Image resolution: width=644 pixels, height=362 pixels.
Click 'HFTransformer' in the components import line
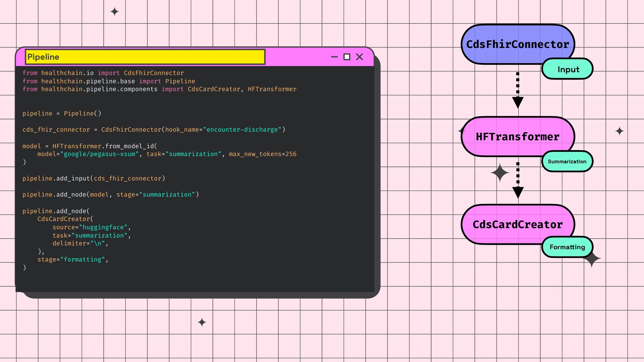click(272, 89)
